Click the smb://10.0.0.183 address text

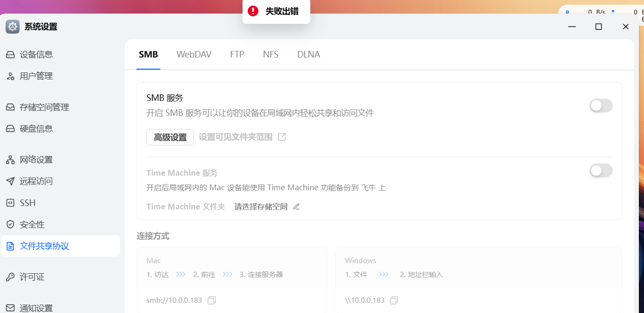click(174, 300)
